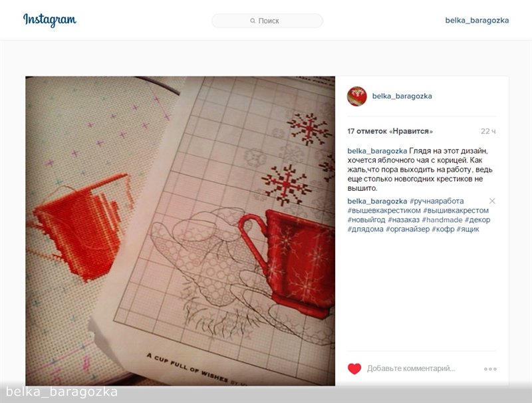Delete comment with the X icon

click(x=492, y=201)
